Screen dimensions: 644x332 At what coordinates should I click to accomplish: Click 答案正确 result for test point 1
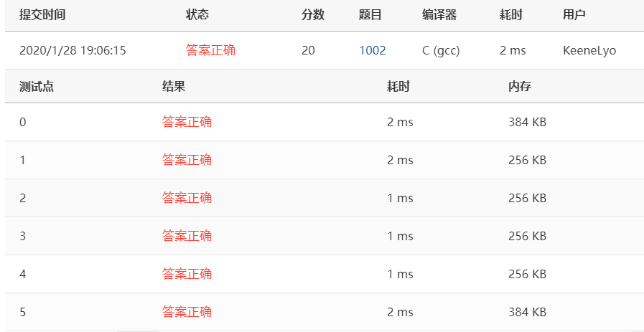187,160
